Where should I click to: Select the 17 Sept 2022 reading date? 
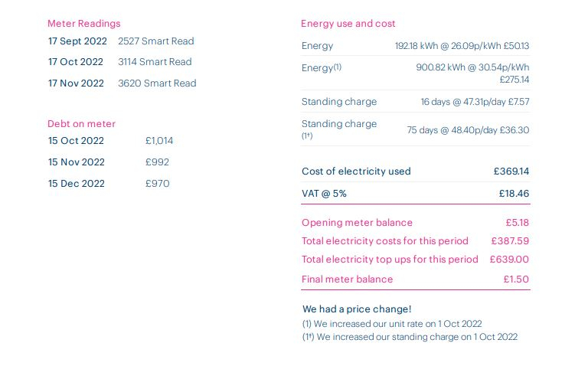pyautogui.click(x=77, y=41)
